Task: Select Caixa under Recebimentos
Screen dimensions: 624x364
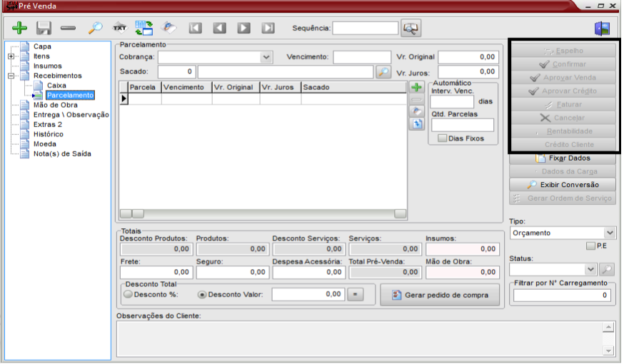Action: [x=56, y=86]
